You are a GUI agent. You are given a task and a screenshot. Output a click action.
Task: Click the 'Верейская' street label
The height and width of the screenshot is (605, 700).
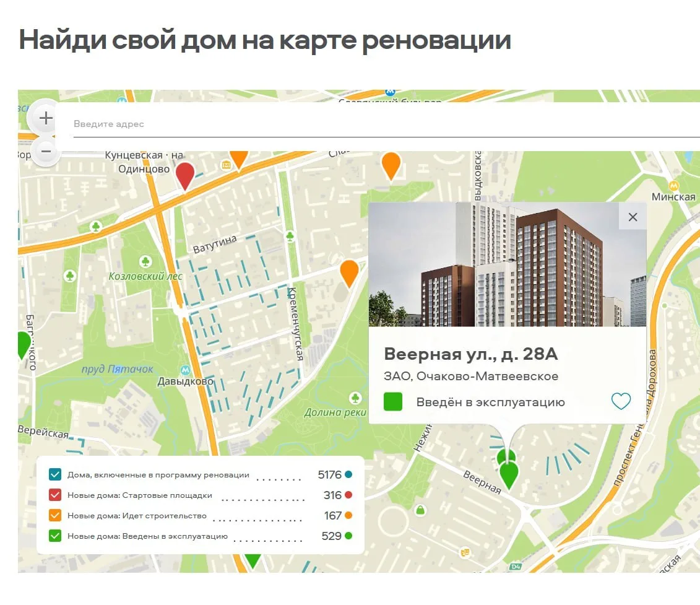pyautogui.click(x=43, y=432)
